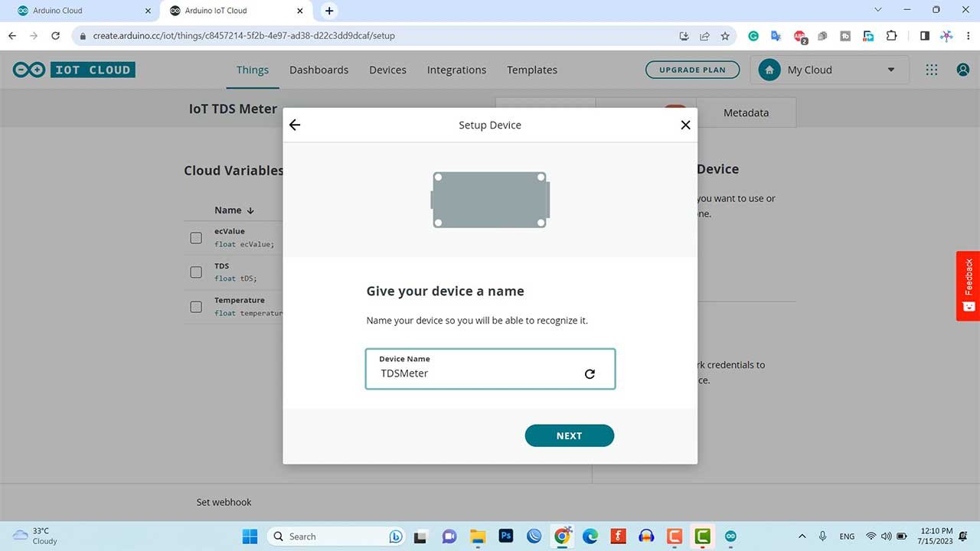Open the user profile icon
The width and height of the screenshot is (980, 551).
[x=962, y=70]
